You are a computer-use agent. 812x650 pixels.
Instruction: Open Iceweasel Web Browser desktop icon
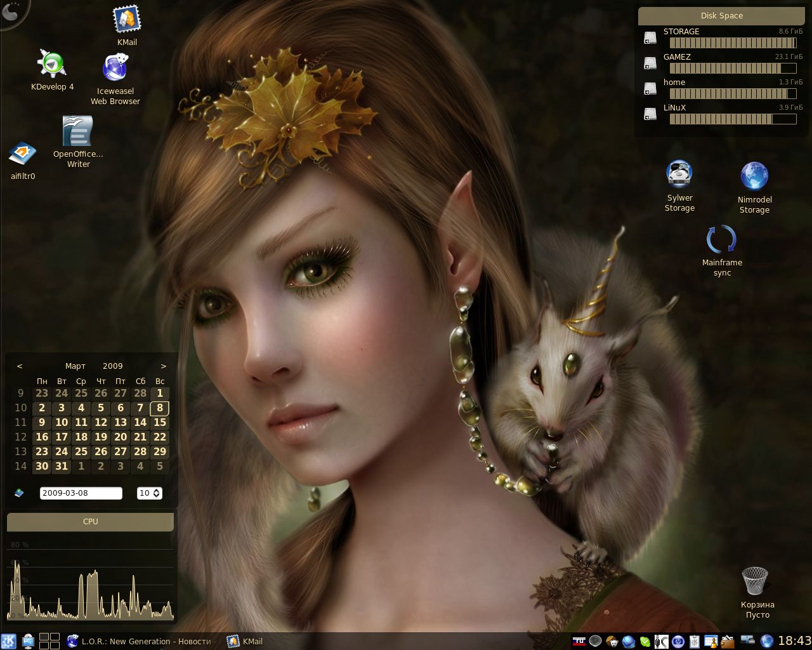coord(115,79)
